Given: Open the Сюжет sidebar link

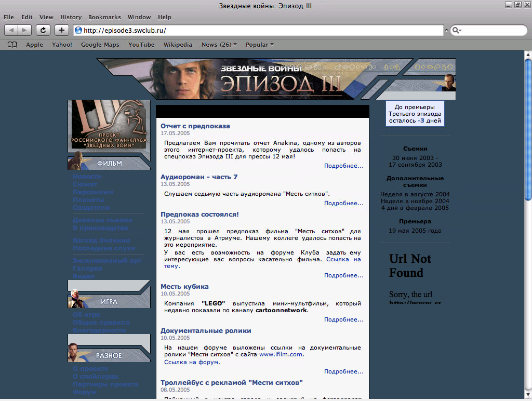Looking at the screenshot, I should [85, 184].
